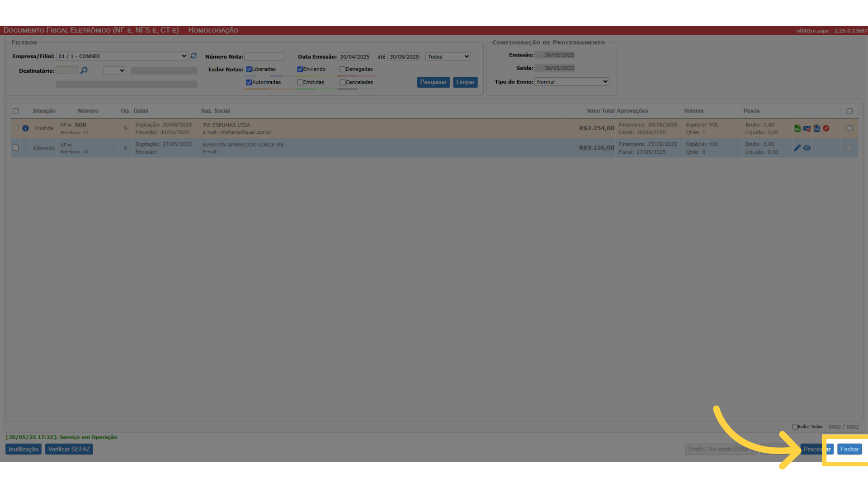Tick the left checkbox of the Liberada row
Viewport: 868px width, 488px height.
[x=16, y=148]
